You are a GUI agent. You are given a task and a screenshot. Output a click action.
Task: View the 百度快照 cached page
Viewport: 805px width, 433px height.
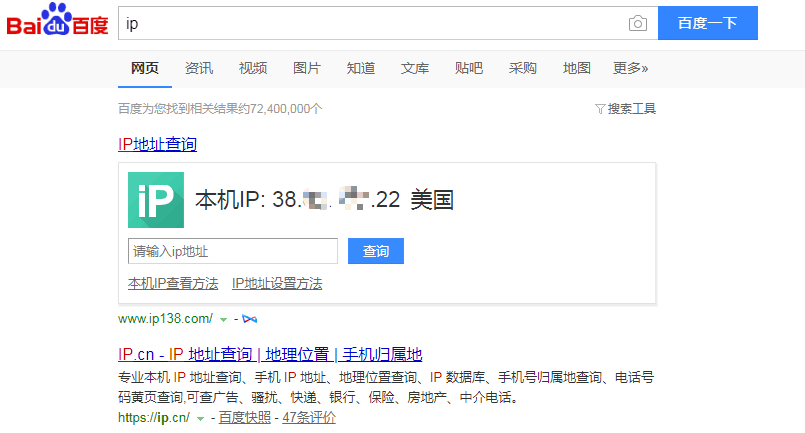pyautogui.click(x=245, y=417)
